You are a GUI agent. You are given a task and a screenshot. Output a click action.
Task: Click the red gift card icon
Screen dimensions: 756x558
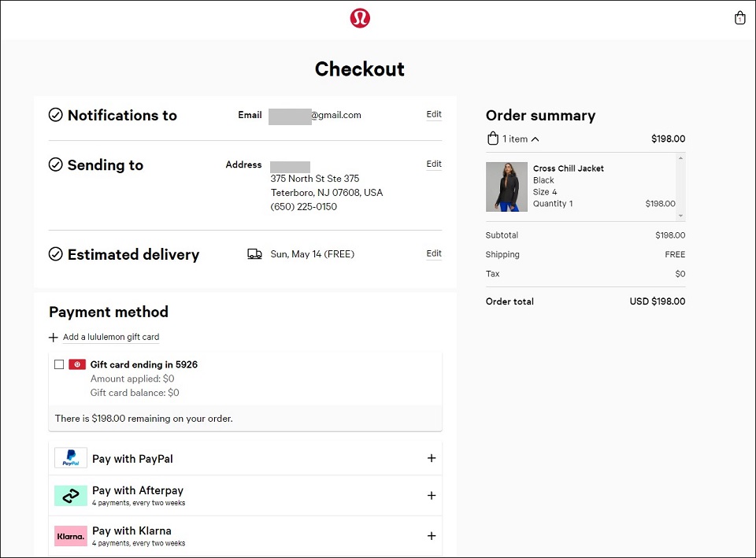77,364
